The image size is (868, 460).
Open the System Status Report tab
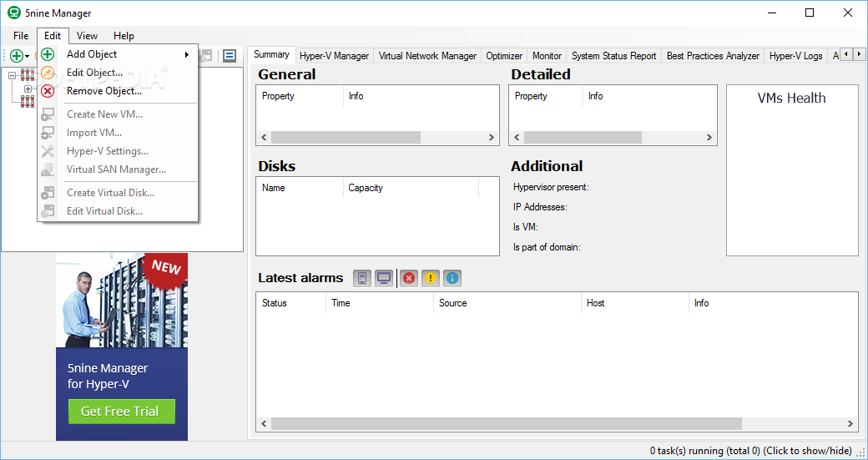[614, 56]
